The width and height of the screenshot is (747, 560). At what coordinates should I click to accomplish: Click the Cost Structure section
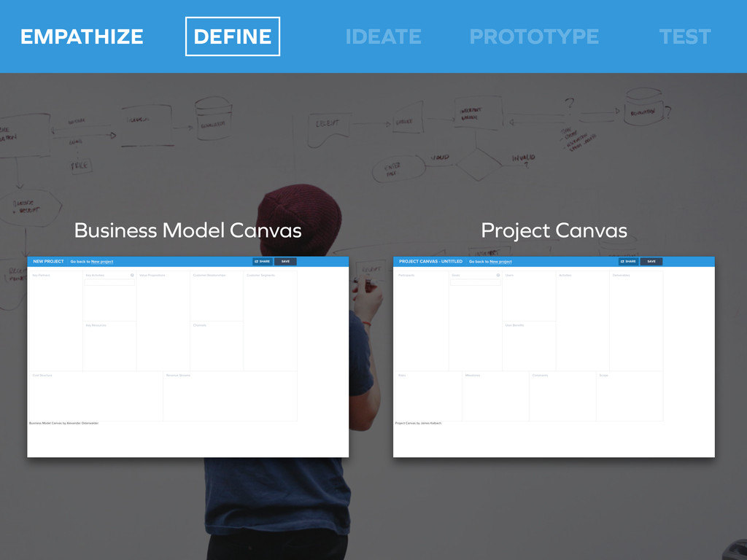tap(95, 397)
